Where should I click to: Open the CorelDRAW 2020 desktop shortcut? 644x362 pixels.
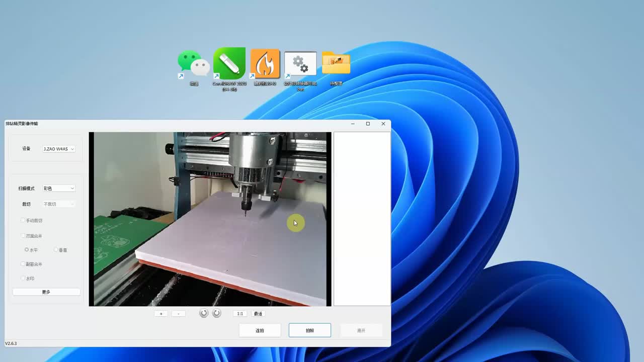(229, 65)
